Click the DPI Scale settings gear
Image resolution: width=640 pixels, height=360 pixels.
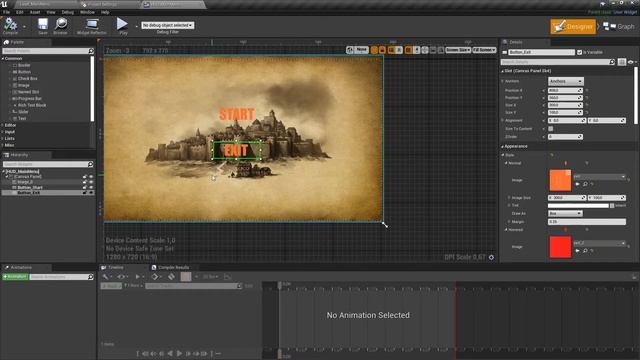491,257
